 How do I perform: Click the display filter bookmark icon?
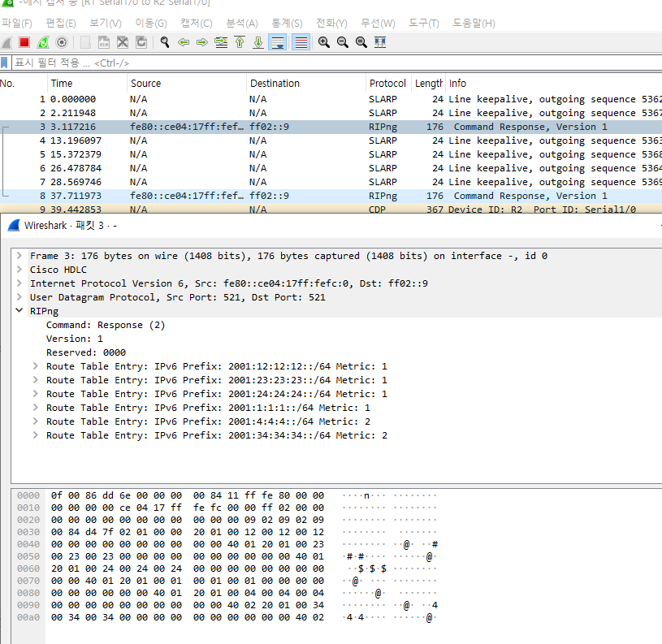(4, 63)
